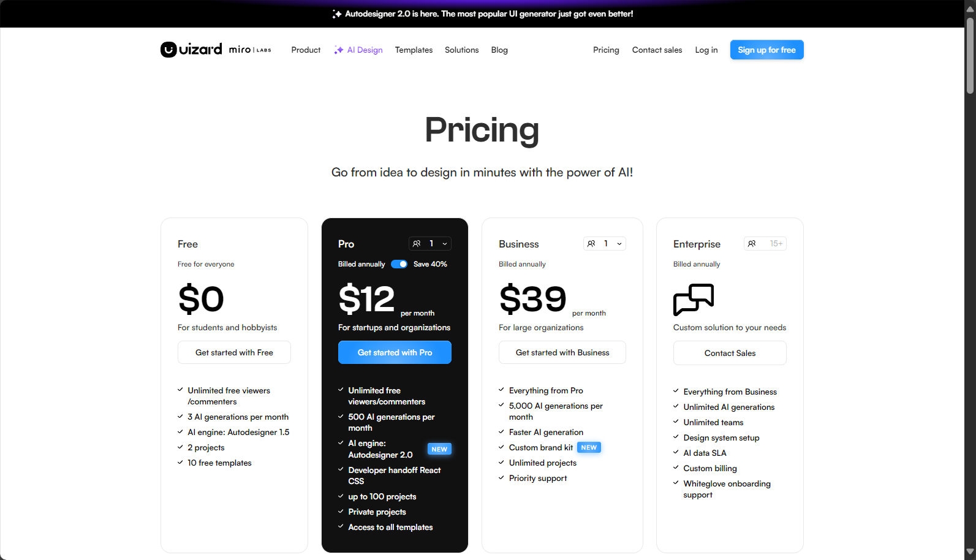Toggle the Billed annually switch off
Viewport: 976px width, 560px height.
pyautogui.click(x=399, y=264)
